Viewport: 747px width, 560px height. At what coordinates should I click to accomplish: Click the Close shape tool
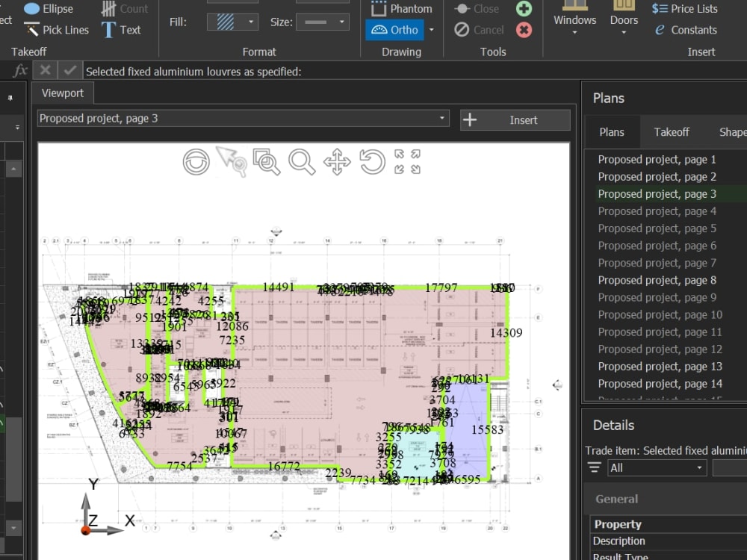pyautogui.click(x=476, y=8)
